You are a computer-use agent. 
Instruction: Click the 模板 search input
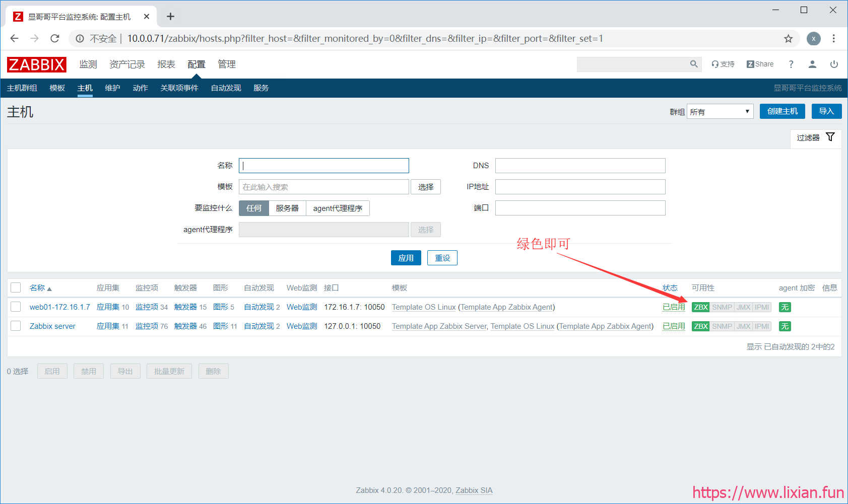pyautogui.click(x=324, y=187)
